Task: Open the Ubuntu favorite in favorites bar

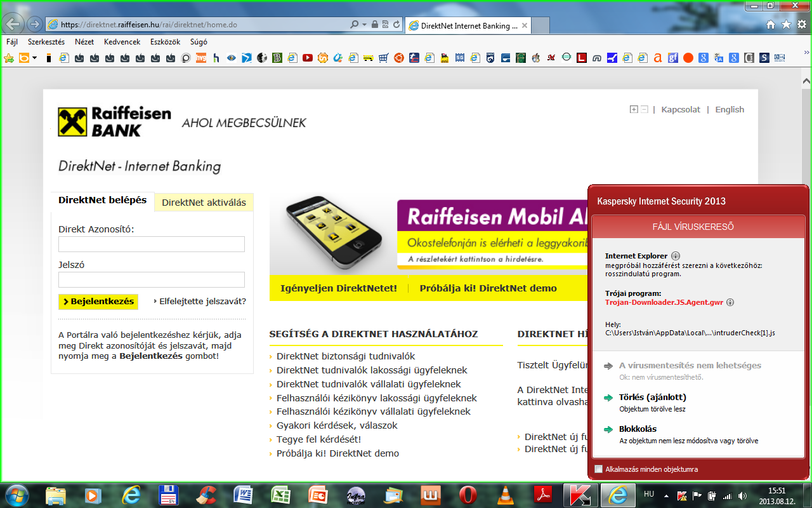Action: coord(399,58)
